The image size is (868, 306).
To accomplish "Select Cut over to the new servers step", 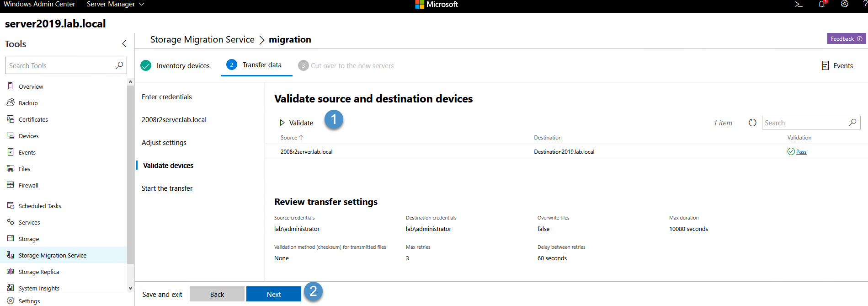I will 346,65.
